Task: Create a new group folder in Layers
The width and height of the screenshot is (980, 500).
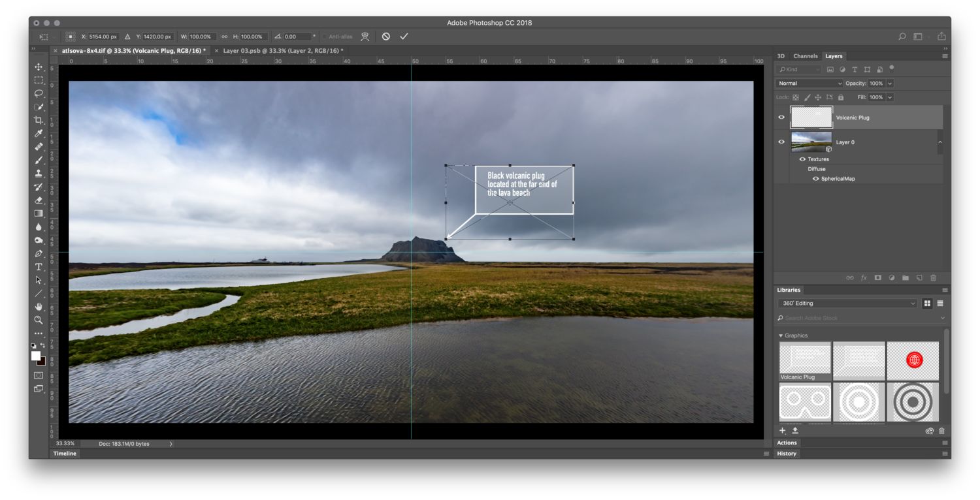Action: tap(906, 278)
